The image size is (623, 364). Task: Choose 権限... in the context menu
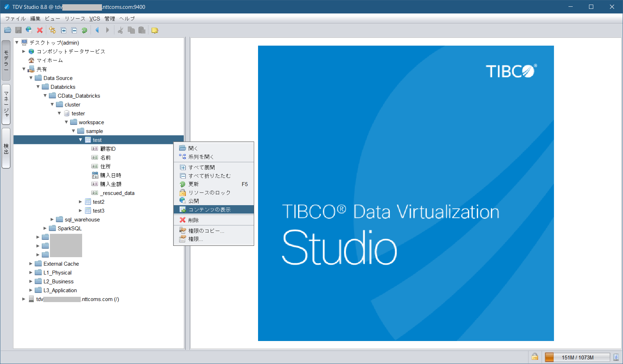point(214,239)
